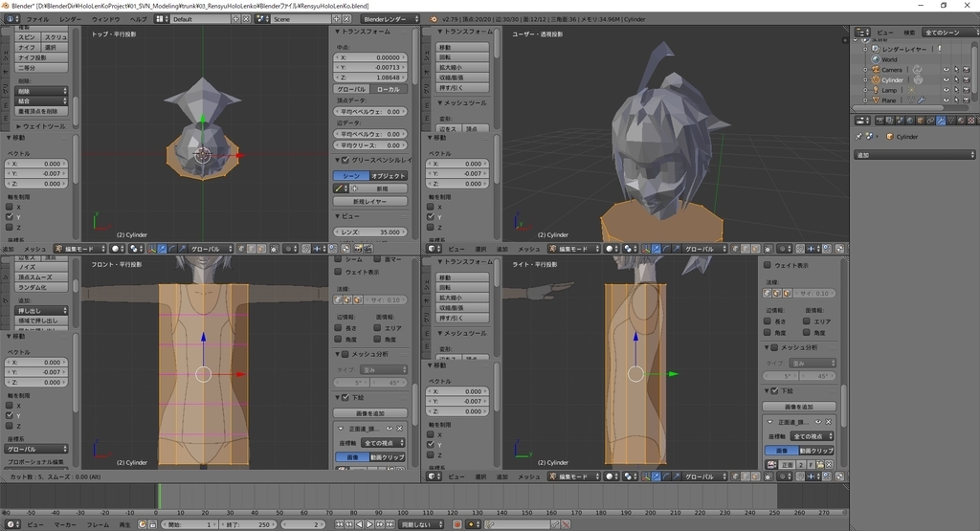Select vertex mode in user perspective header
This screenshot has height=531, width=980.
click(x=734, y=249)
